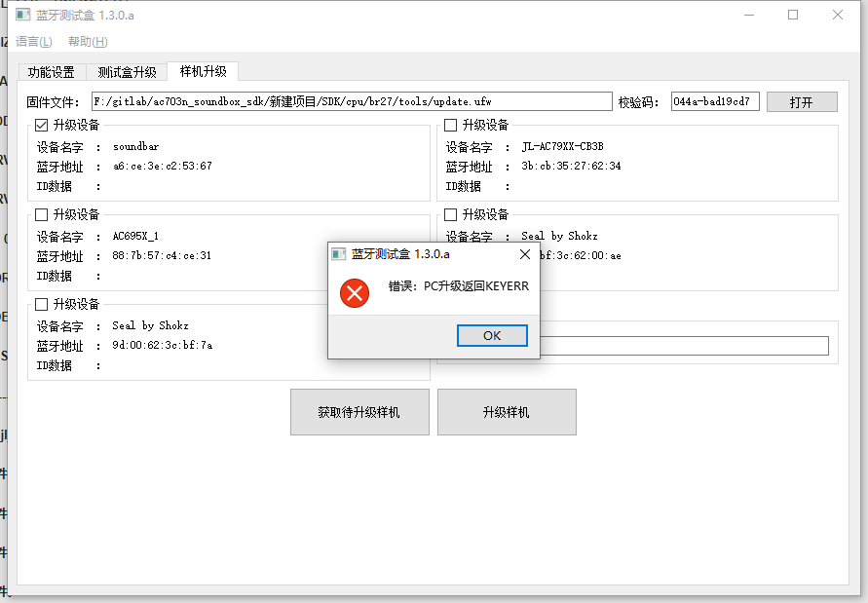
Task: Click the 校验码: label
Action: [639, 102]
